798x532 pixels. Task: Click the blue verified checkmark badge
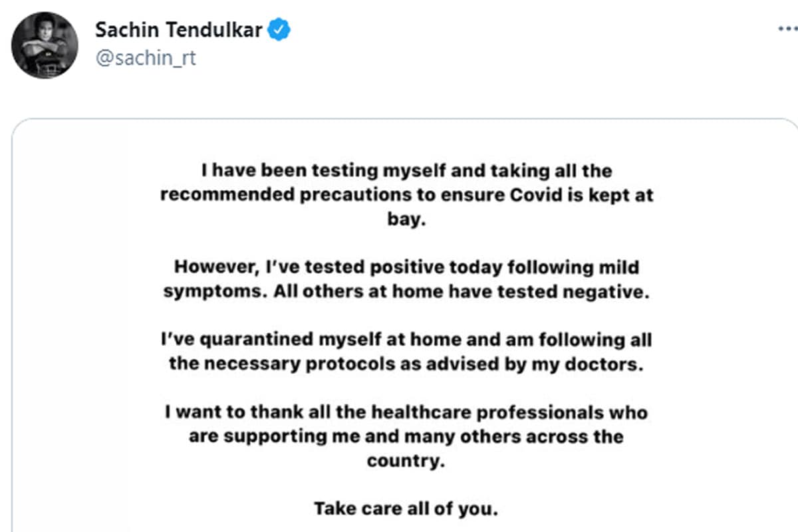[x=279, y=29]
